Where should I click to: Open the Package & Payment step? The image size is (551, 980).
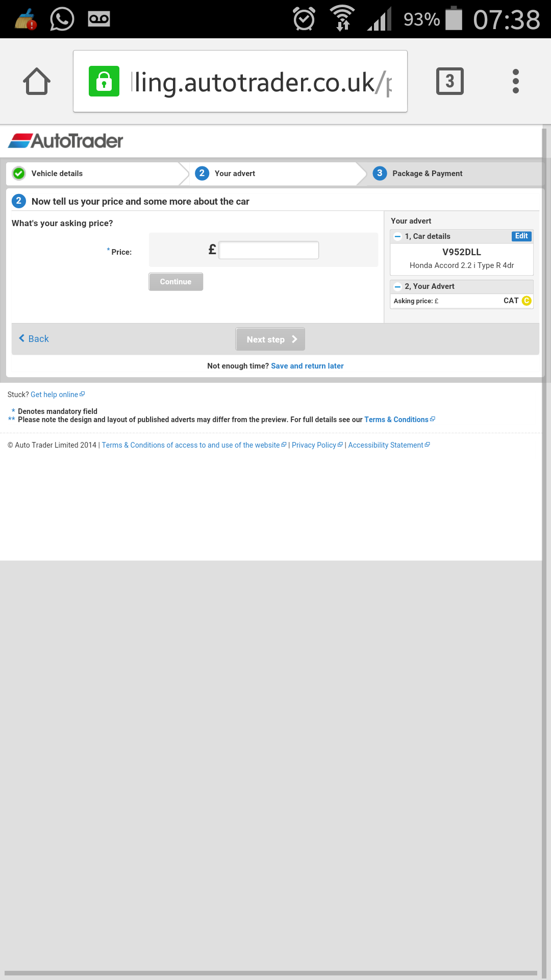click(427, 174)
